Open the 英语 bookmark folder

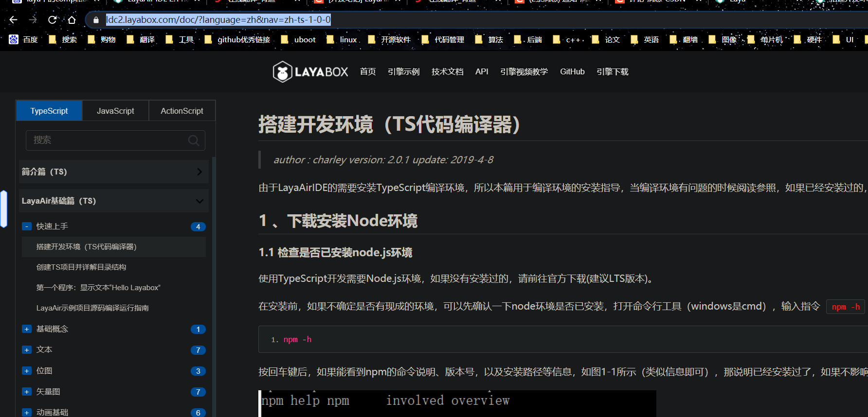[645, 39]
